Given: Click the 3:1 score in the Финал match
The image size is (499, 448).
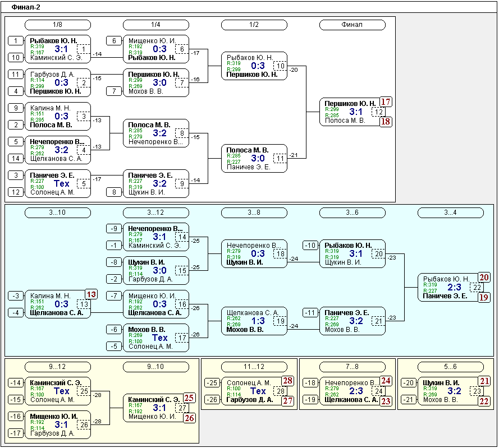Looking at the screenshot, I should click(356, 112).
